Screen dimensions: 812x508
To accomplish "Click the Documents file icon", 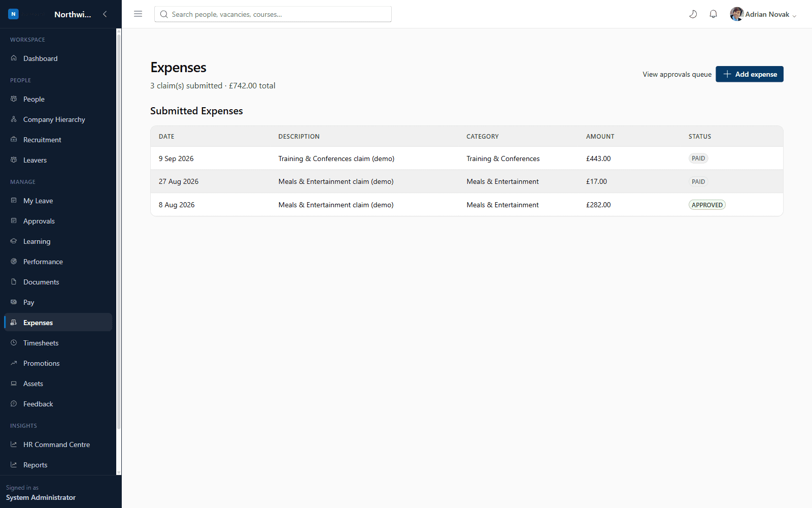I will [14, 282].
